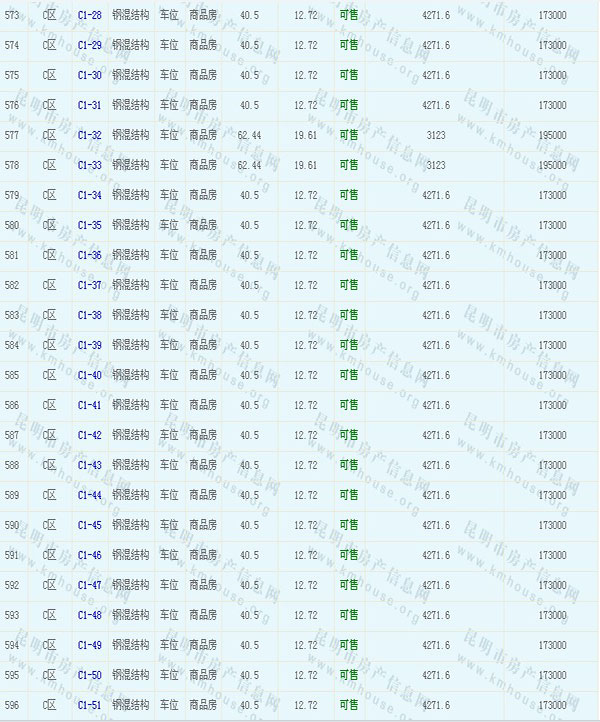Select the 可售 status for row 584

tap(348, 345)
